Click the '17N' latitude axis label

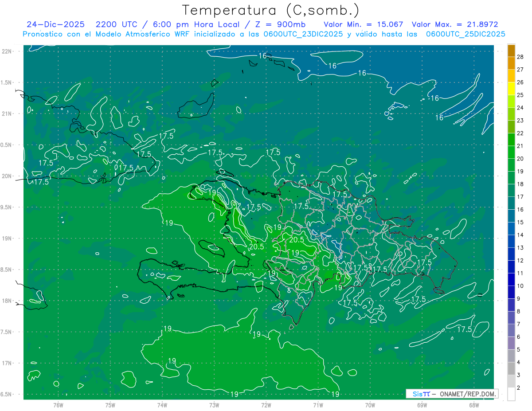pyautogui.click(x=7, y=363)
